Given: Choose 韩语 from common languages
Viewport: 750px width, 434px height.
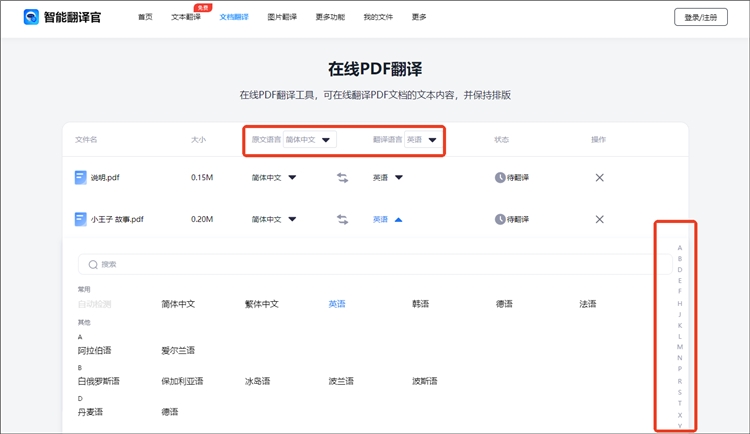Looking at the screenshot, I should point(420,304).
